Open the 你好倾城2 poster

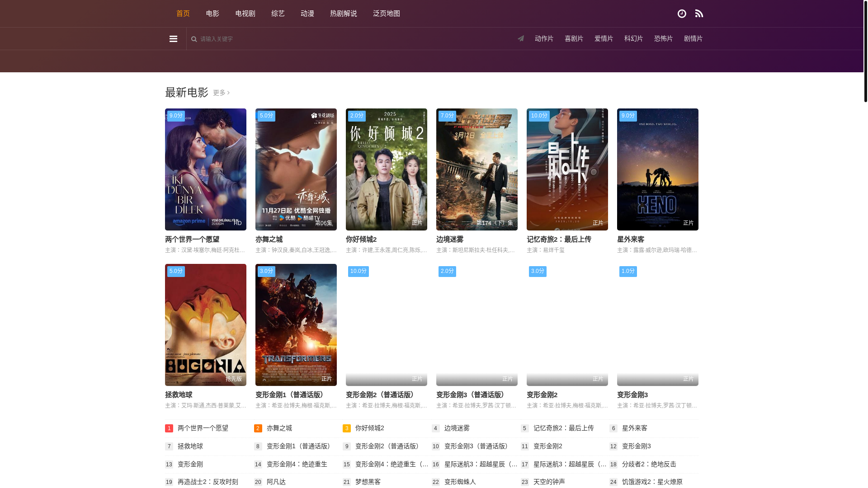pos(387,169)
